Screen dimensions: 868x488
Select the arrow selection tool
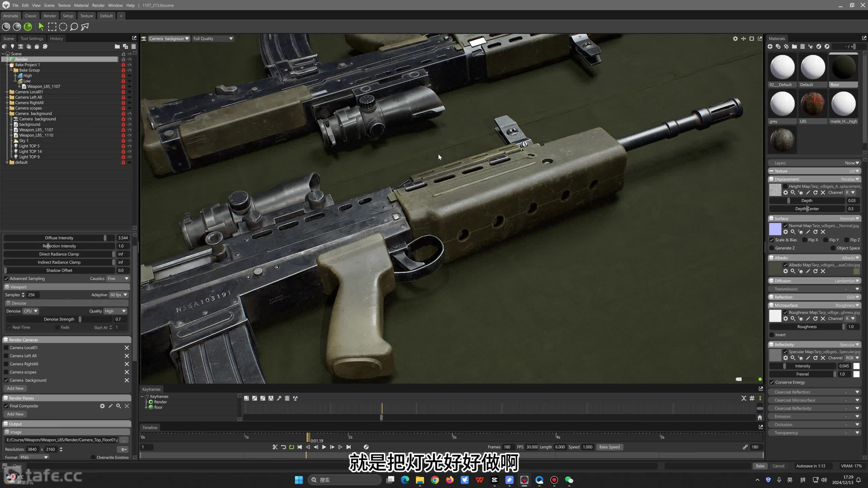41,27
